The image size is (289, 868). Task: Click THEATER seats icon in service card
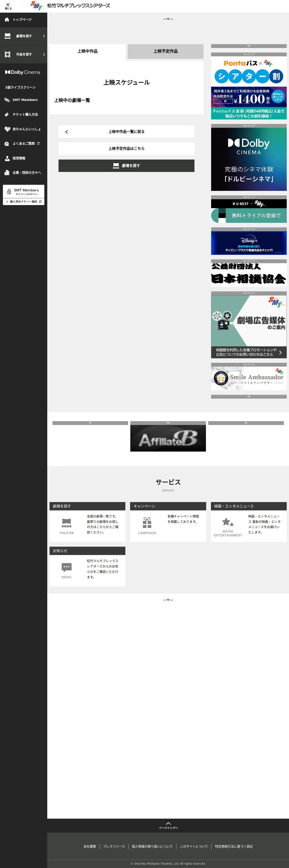tap(67, 523)
